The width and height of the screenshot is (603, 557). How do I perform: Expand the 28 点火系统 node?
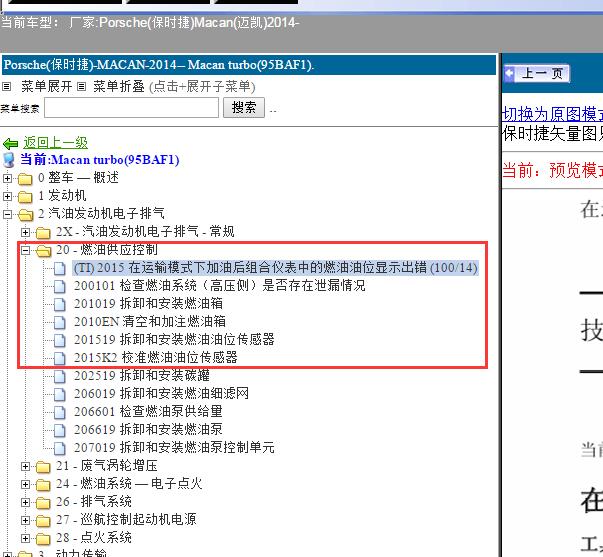tap(25, 539)
